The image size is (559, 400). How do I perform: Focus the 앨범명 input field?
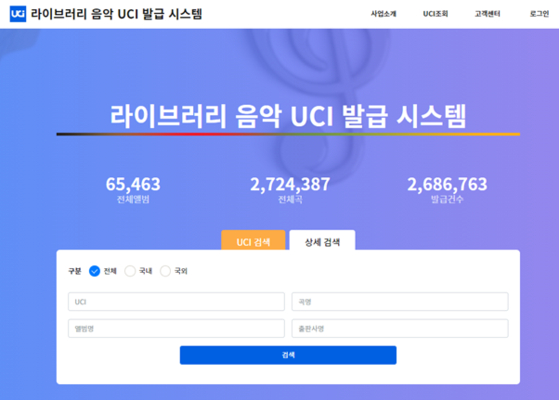[x=176, y=328]
